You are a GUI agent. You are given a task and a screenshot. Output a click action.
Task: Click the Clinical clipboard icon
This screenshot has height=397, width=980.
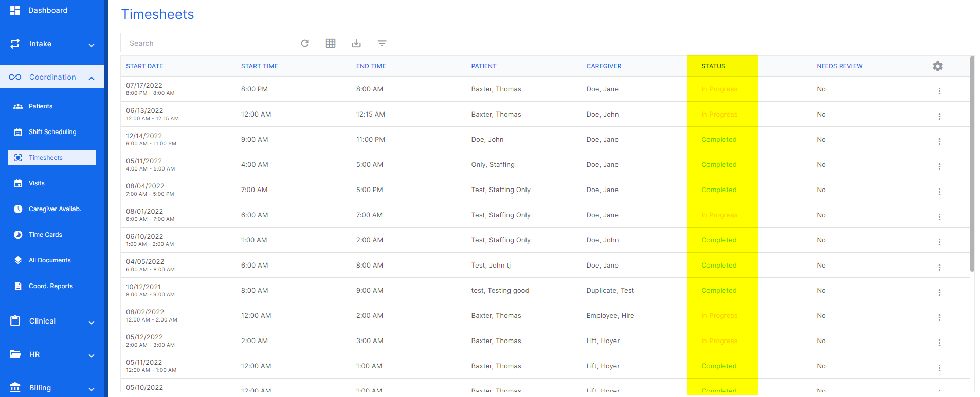(15, 321)
